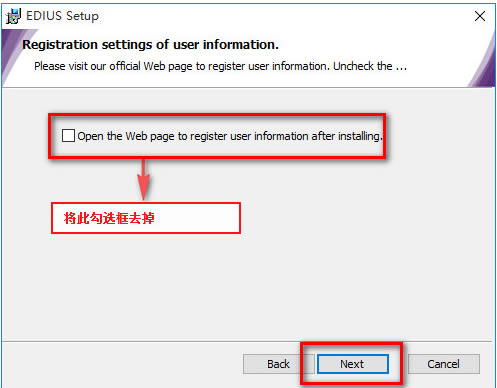Click the purple stripe graphic left of heading
The height and width of the screenshot is (388, 497).
pos(16,55)
